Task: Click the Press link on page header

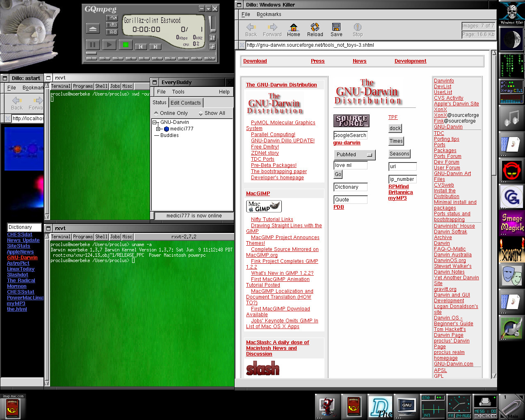Action: point(317,61)
